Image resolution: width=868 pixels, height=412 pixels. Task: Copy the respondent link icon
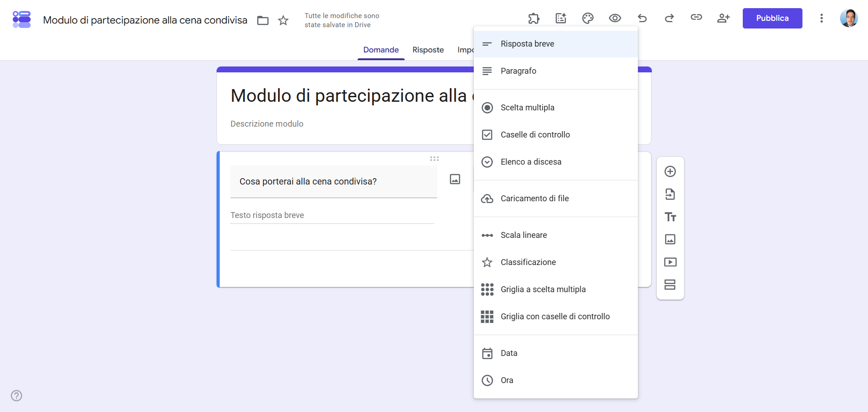[696, 17]
